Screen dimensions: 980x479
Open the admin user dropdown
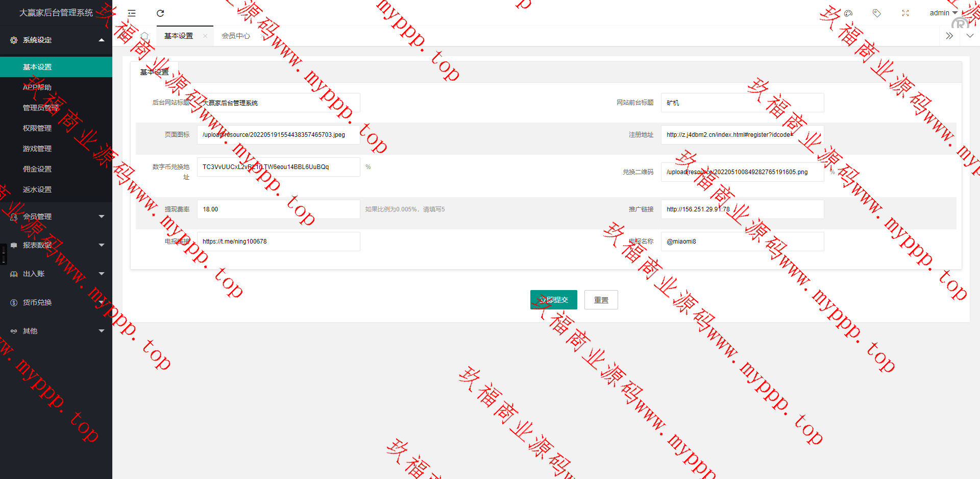(943, 13)
